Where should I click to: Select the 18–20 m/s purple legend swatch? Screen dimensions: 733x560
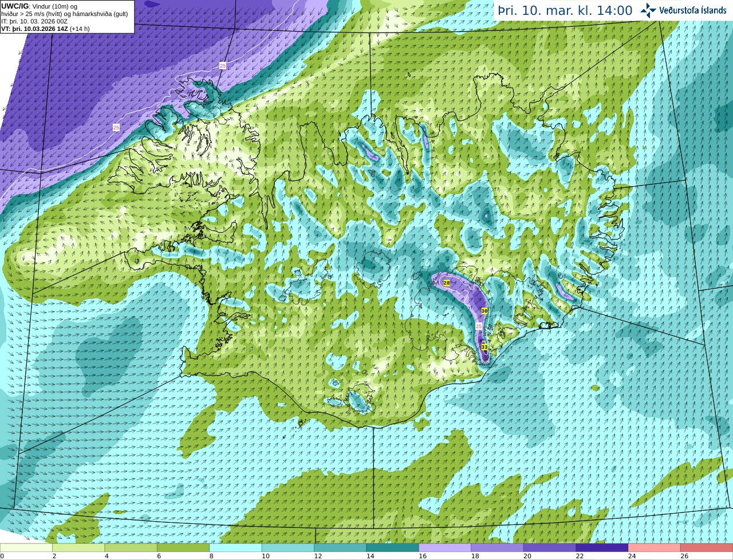498,547
